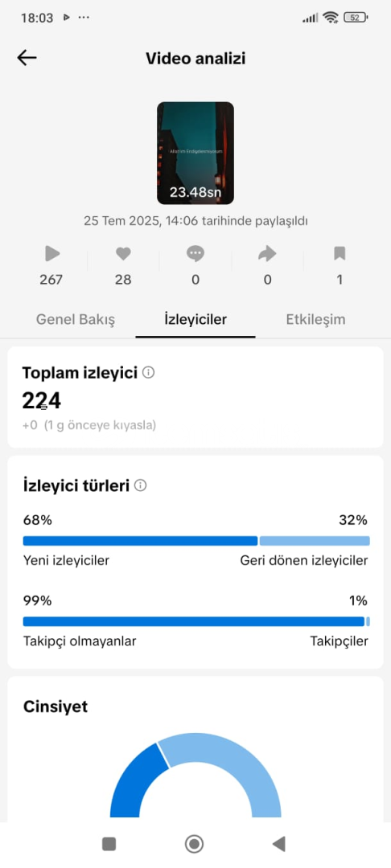The image size is (391, 868).
Task: Click the play count icon
Action: [x=52, y=254]
